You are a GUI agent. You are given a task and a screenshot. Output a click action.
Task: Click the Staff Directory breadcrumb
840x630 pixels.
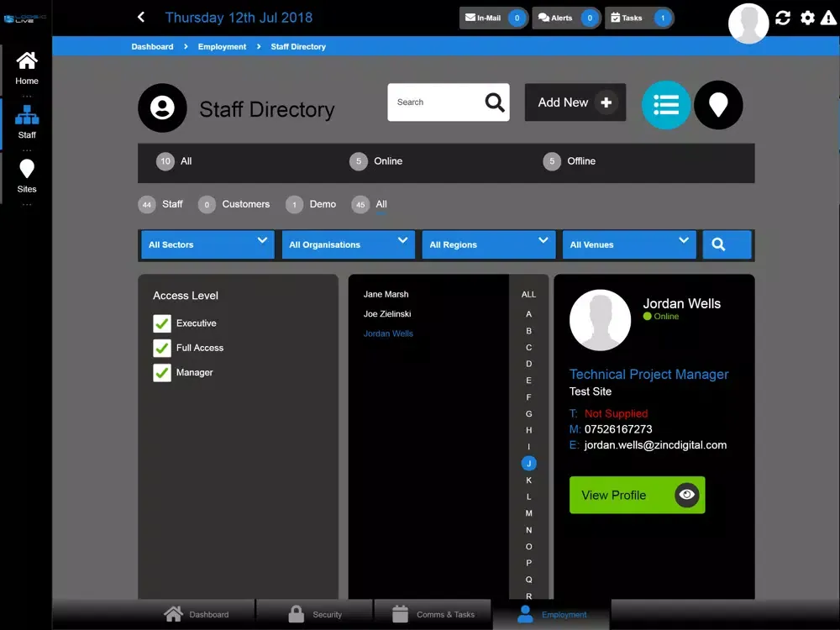tap(298, 46)
